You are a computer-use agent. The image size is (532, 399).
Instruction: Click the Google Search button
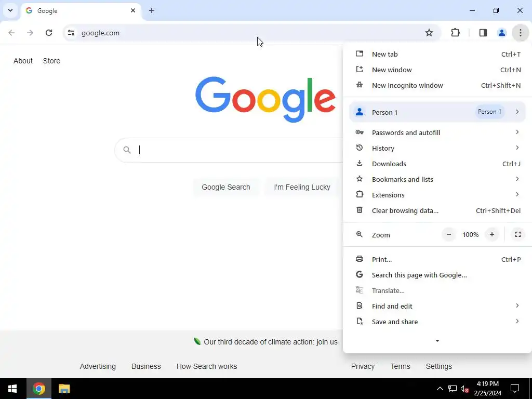[225, 187]
